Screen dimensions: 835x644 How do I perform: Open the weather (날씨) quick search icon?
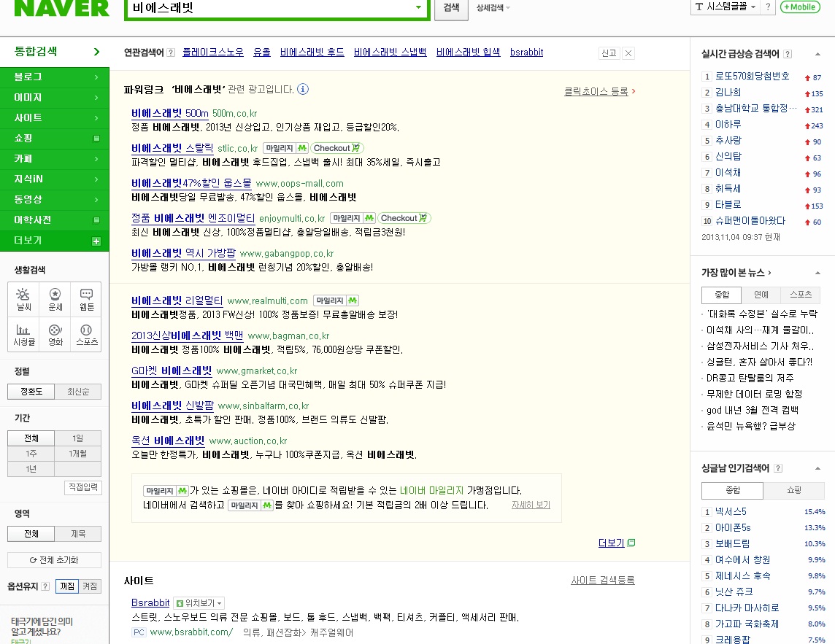pyautogui.click(x=23, y=299)
